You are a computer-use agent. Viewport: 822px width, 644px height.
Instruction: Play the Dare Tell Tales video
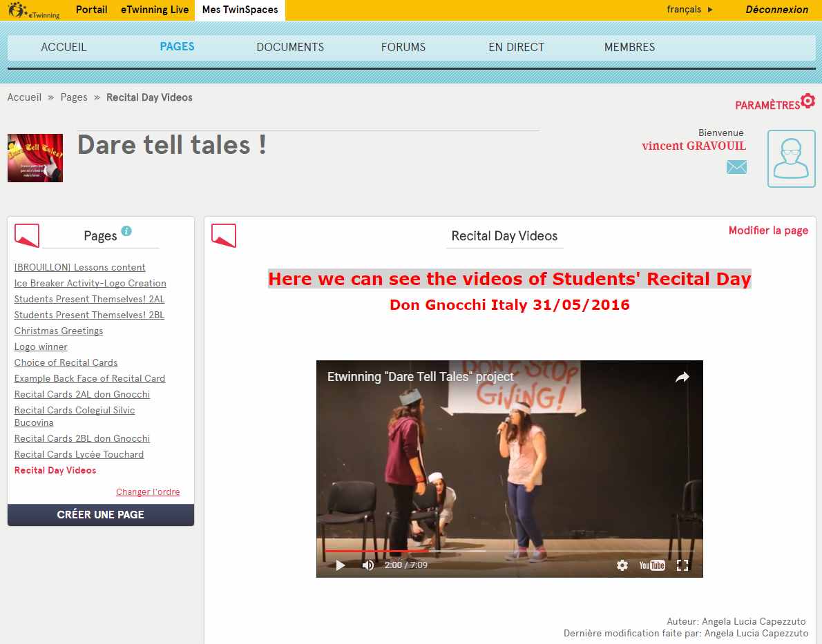click(x=340, y=565)
